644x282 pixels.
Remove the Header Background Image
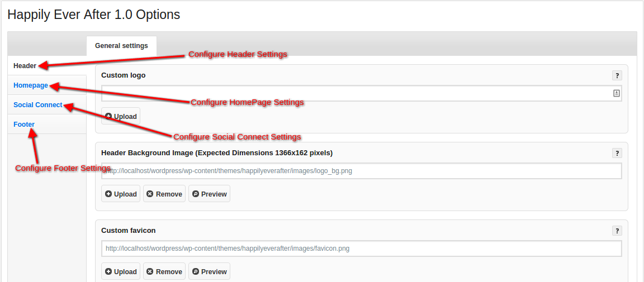(164, 194)
